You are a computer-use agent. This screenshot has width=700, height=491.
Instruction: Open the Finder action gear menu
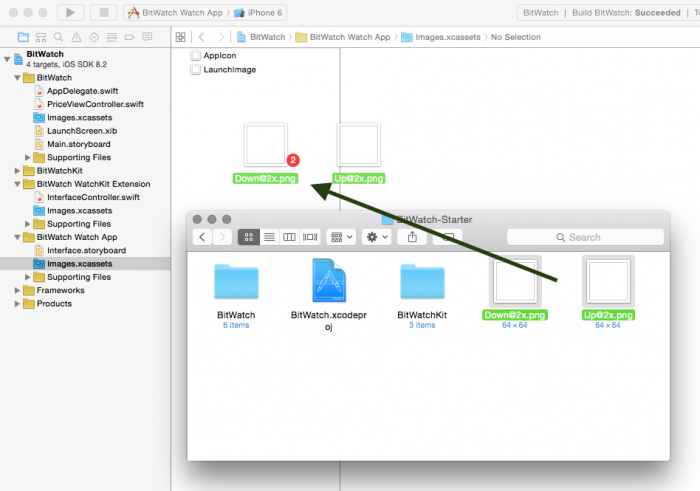coord(377,237)
